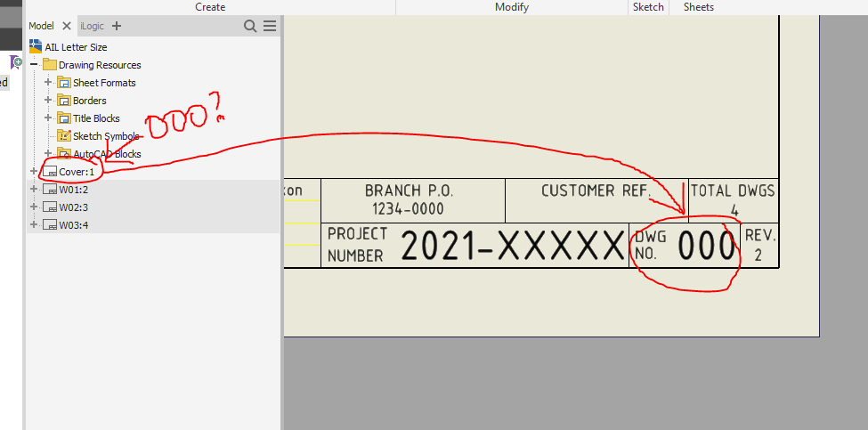The image size is (868, 430).
Task: Click the W02:3 sheet icon
Action: pos(51,207)
